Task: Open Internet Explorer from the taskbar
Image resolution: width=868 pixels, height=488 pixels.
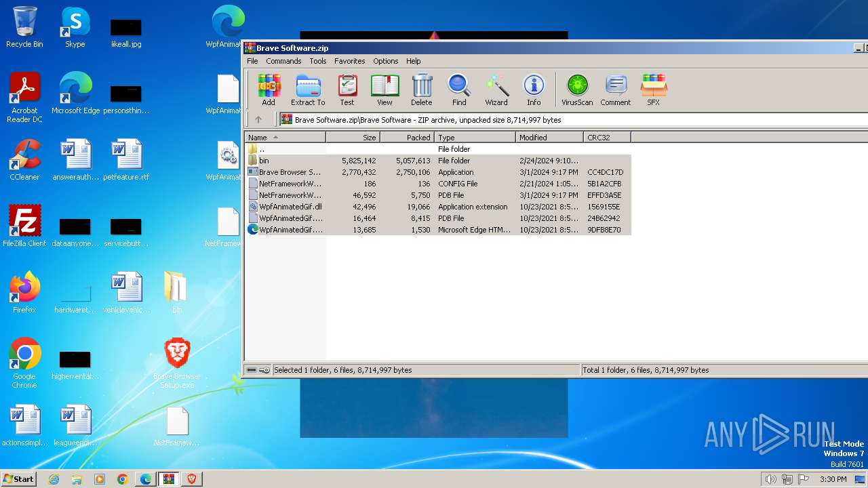Action: [x=54, y=479]
